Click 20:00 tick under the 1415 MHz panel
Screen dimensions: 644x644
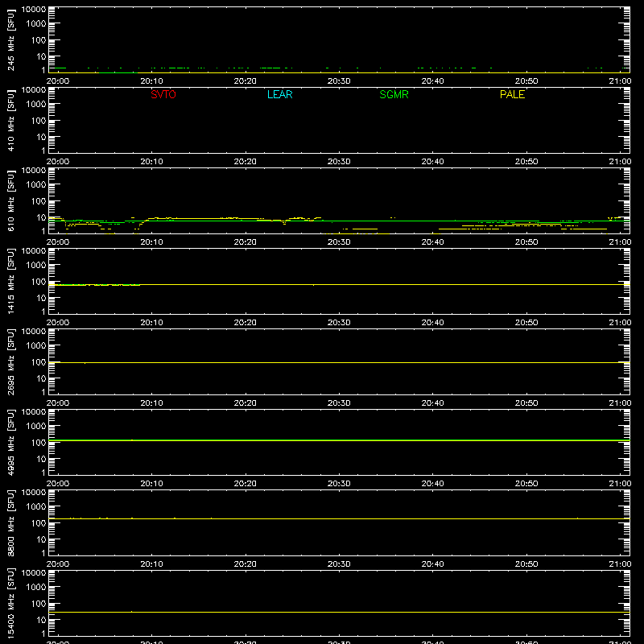click(57, 323)
